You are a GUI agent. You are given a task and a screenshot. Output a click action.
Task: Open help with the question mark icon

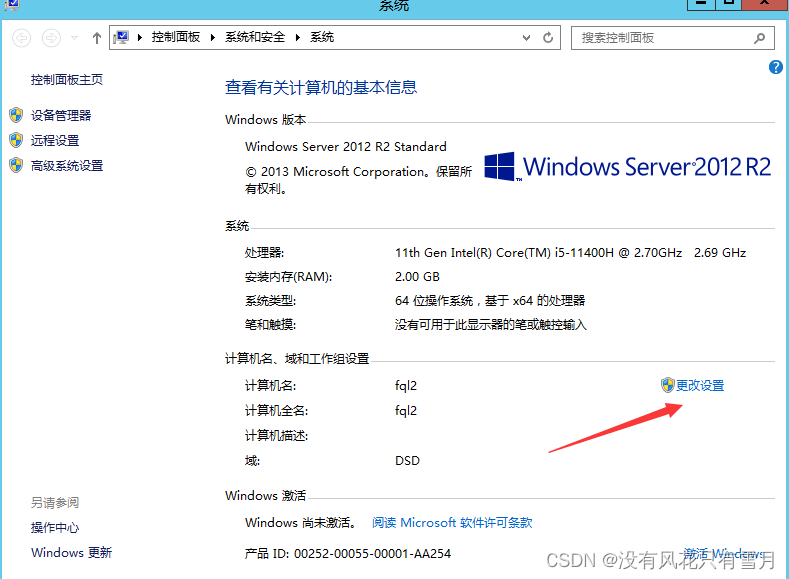point(775,67)
